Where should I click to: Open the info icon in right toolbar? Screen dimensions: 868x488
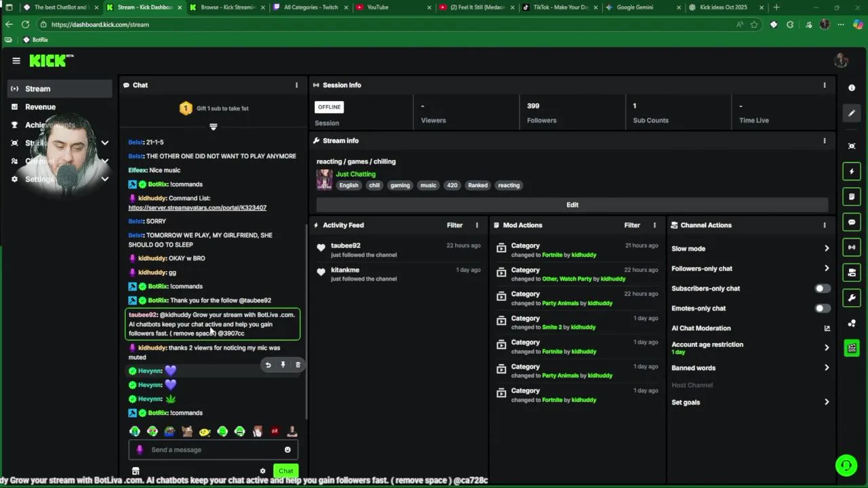[x=852, y=88]
